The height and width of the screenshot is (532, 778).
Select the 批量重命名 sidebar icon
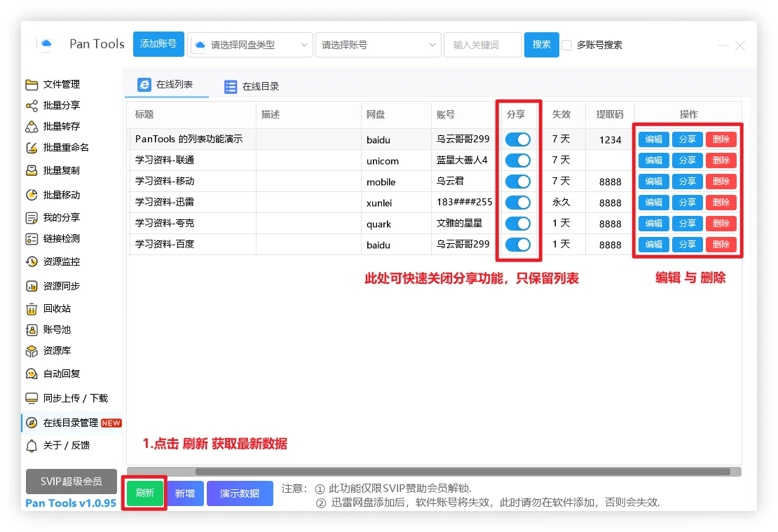[32, 148]
